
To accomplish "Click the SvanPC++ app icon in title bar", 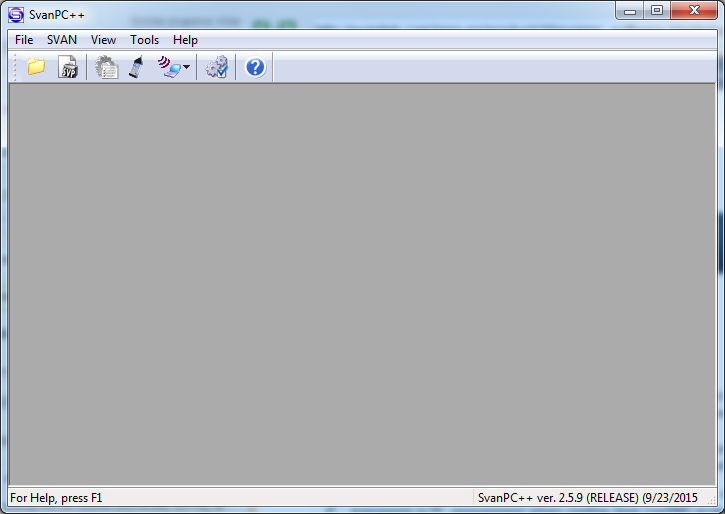I will point(16,15).
